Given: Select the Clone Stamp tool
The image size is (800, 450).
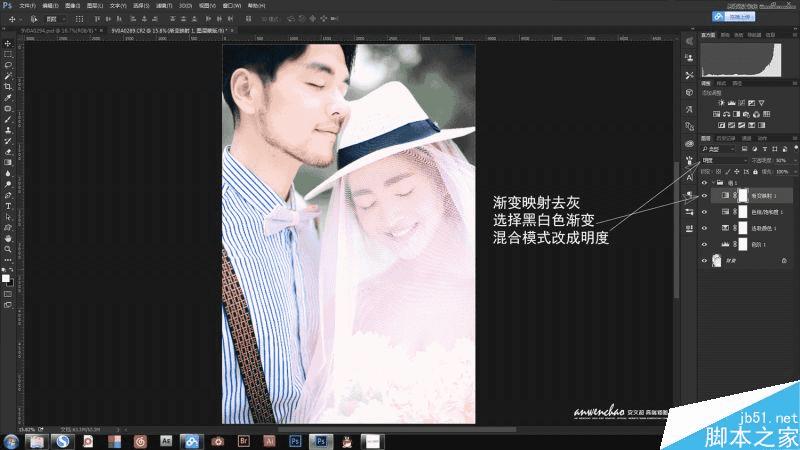Looking at the screenshot, I should (x=8, y=130).
